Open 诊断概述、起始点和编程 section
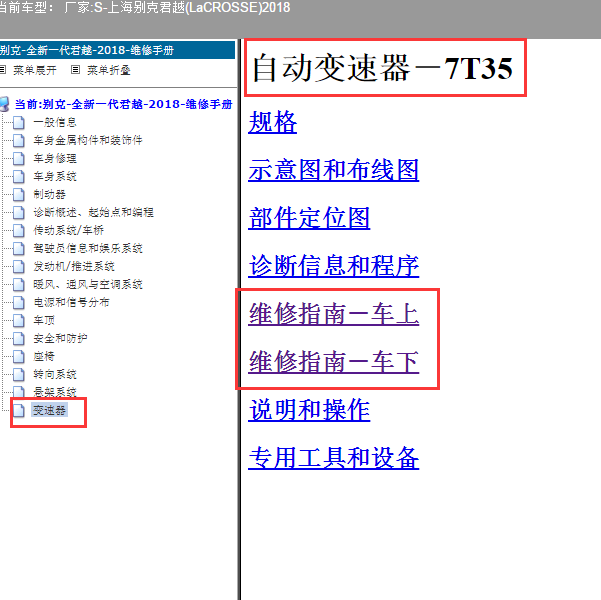The image size is (601, 600). tap(94, 212)
